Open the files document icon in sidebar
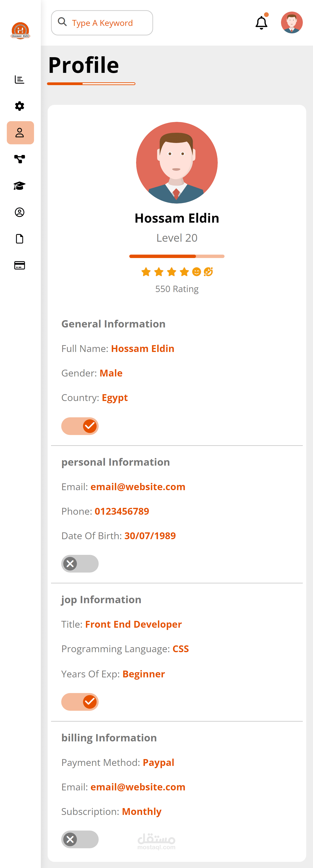The width and height of the screenshot is (313, 868). pos(20,239)
